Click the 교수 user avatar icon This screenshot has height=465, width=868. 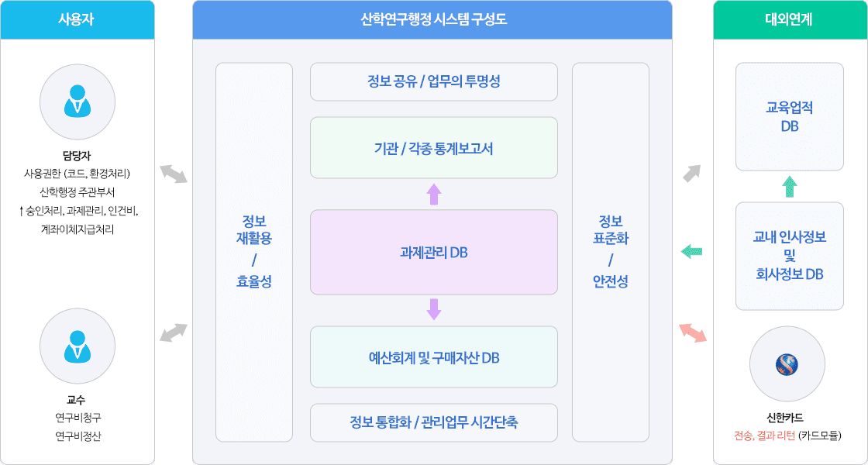[x=77, y=346]
